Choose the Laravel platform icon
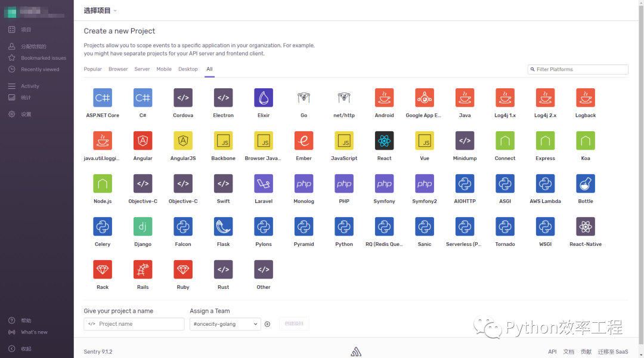The height and width of the screenshot is (358, 644). point(264,184)
